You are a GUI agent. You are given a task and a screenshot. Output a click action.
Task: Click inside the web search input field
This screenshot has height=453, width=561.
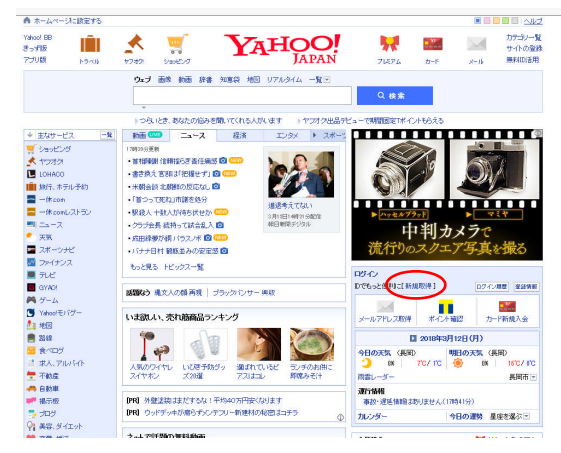pos(242,96)
